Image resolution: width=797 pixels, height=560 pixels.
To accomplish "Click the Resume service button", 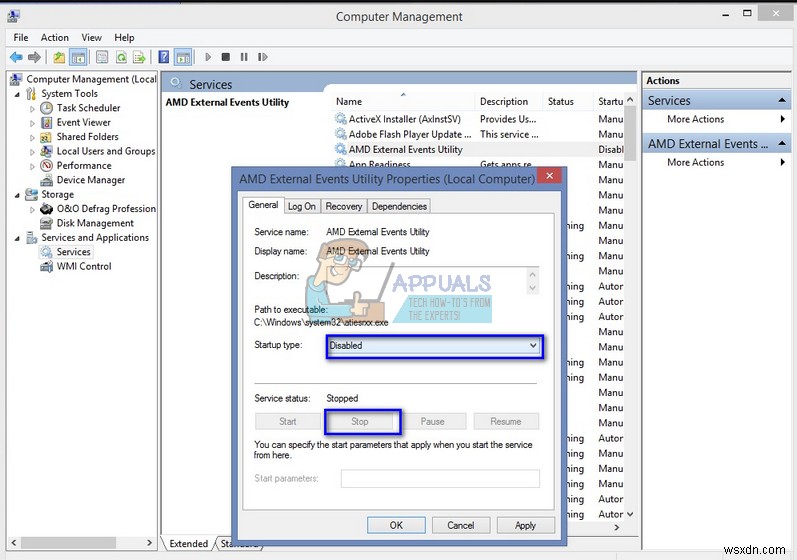I will tap(506, 421).
